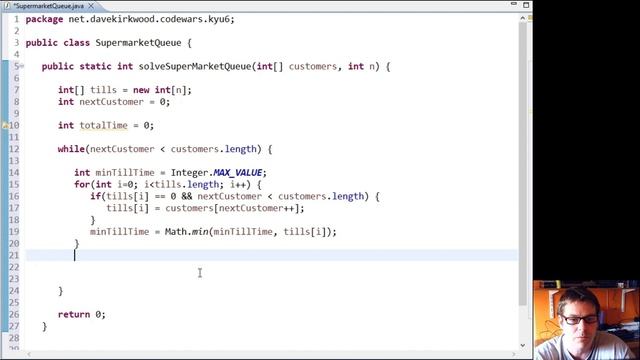Screen dimensions: 640x360
Task: Click 'minTillTime' declaration on line 14
Action: [x=125, y=173]
